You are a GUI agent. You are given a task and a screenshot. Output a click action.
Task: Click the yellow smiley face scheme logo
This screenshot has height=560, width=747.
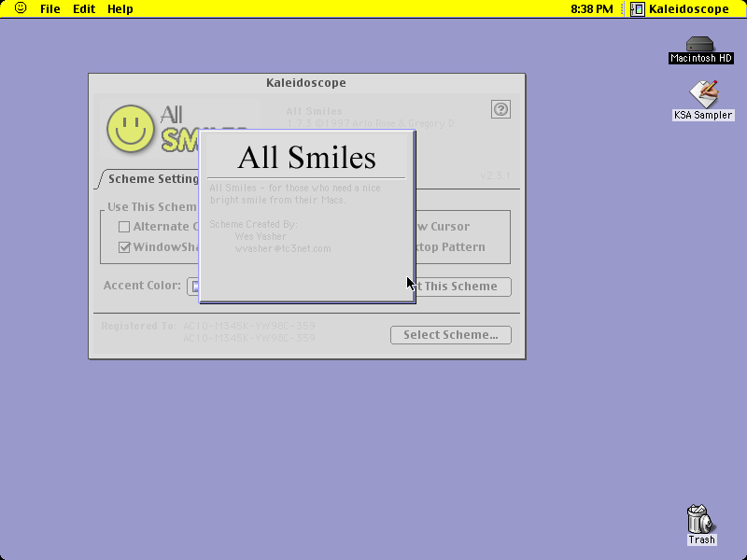click(130, 129)
